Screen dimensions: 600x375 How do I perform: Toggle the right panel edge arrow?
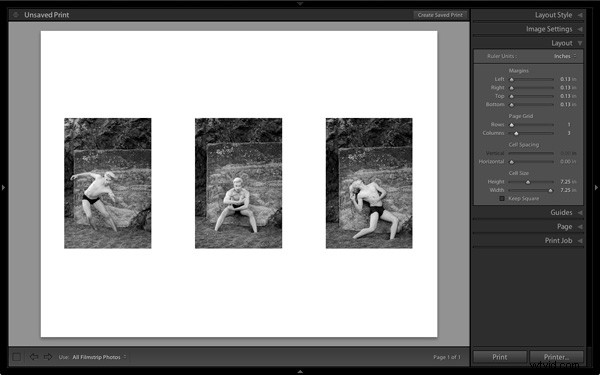[596, 188]
